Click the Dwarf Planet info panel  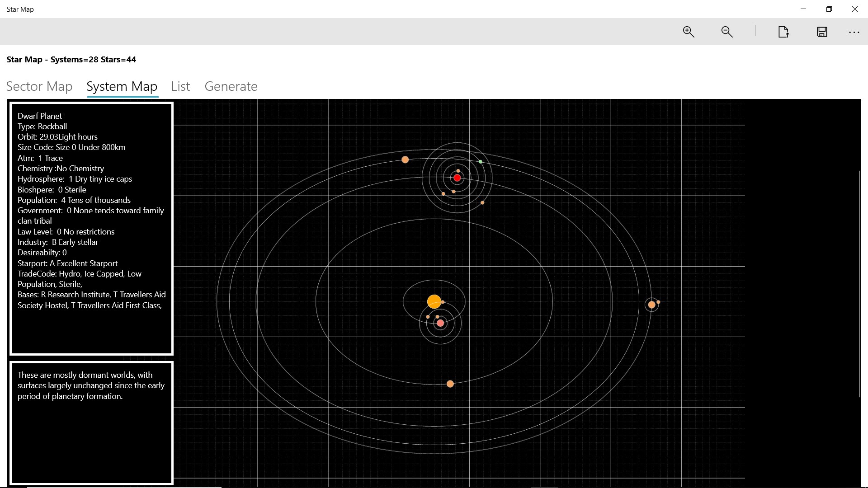[x=91, y=226]
